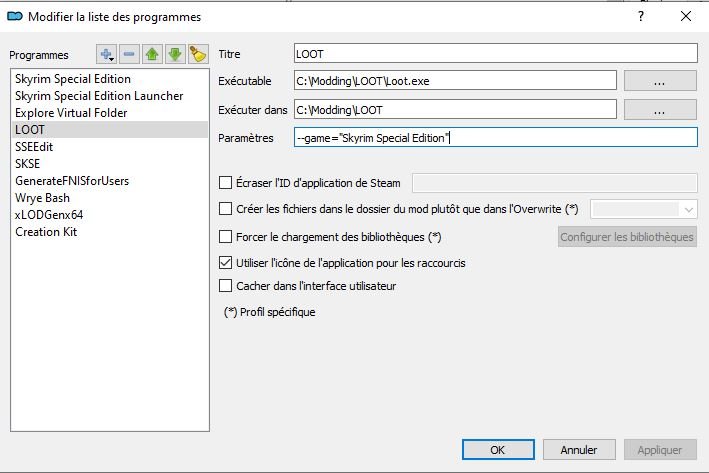Enable Créer les fichiers dans le dossier du mod

[225, 208]
